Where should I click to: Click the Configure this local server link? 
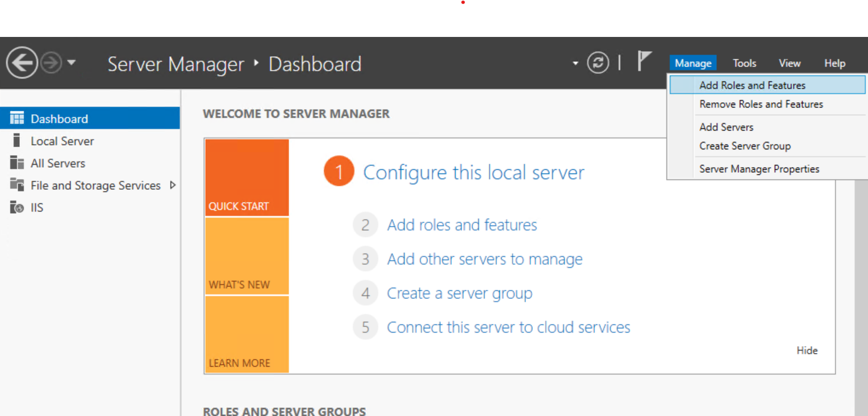tap(474, 172)
